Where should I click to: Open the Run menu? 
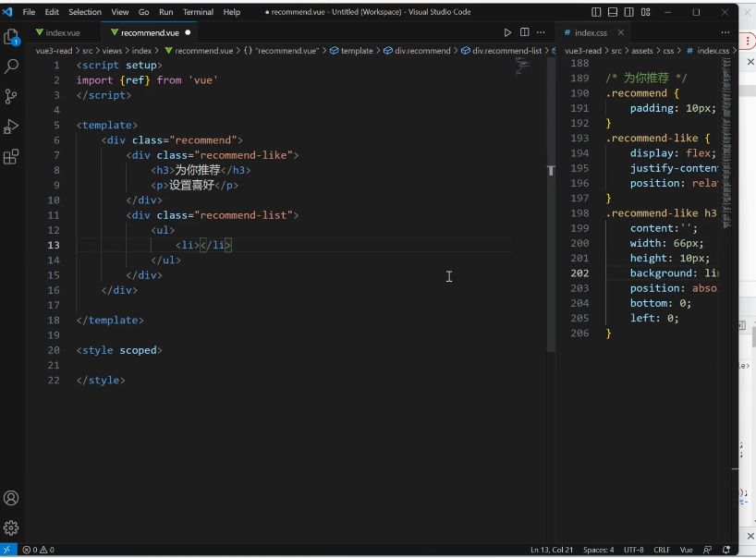[x=165, y=12]
